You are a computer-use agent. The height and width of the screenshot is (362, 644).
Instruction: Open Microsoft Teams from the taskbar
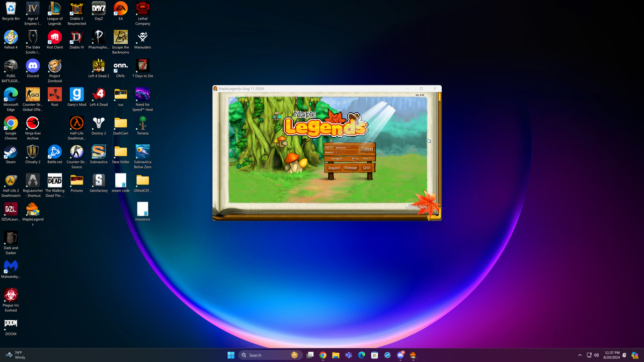[x=349, y=355]
